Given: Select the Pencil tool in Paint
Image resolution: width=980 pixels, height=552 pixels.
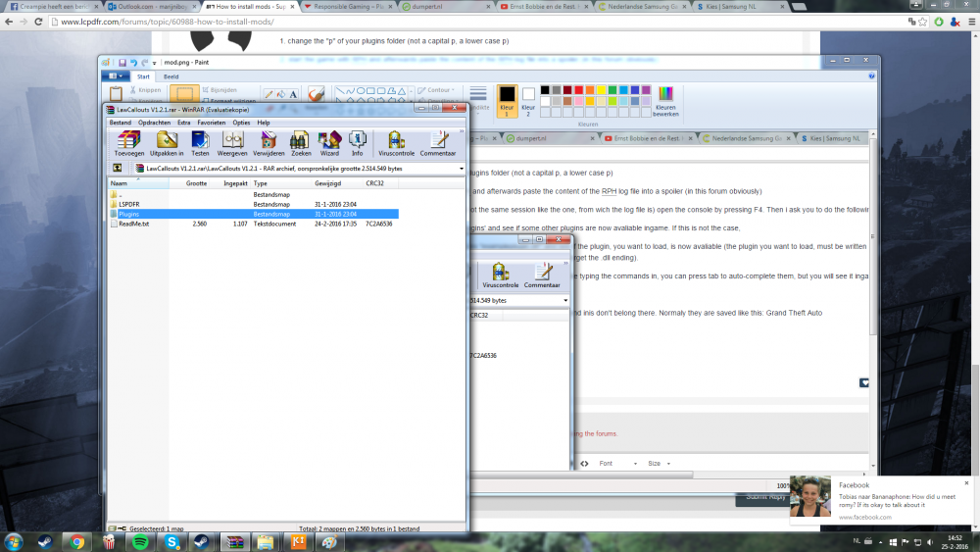Looking at the screenshot, I should click(269, 94).
